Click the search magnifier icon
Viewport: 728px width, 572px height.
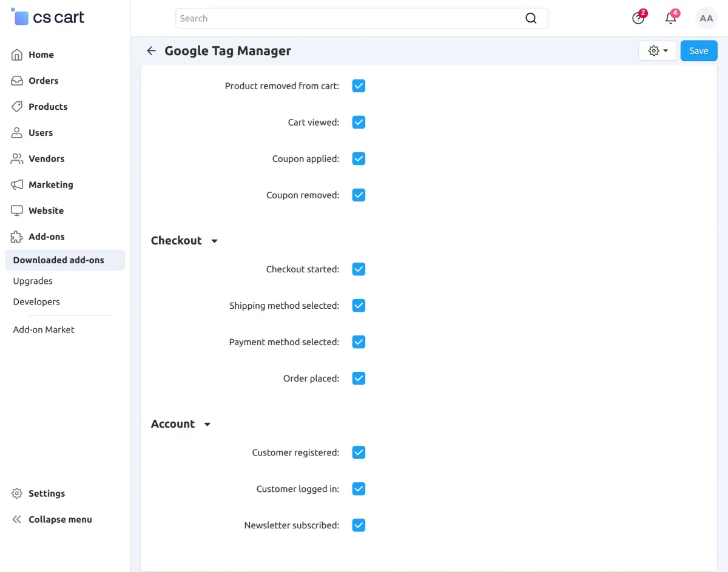(x=531, y=18)
